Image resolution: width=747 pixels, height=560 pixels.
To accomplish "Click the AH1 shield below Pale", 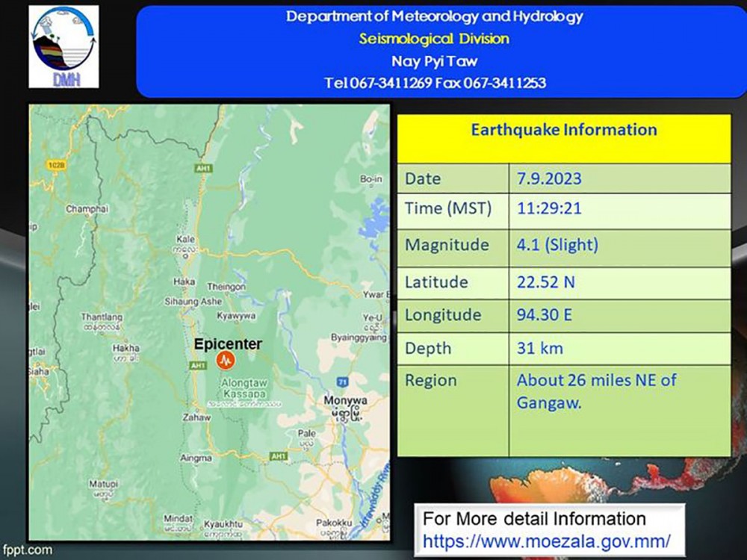I will (279, 455).
